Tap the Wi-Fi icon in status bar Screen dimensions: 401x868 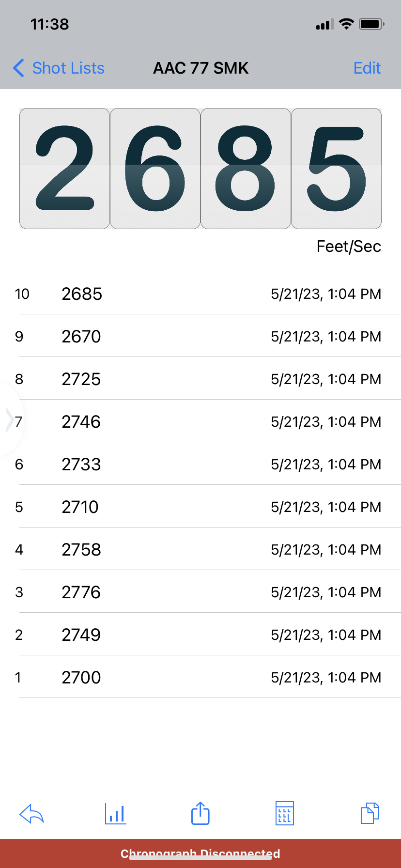coord(346,24)
